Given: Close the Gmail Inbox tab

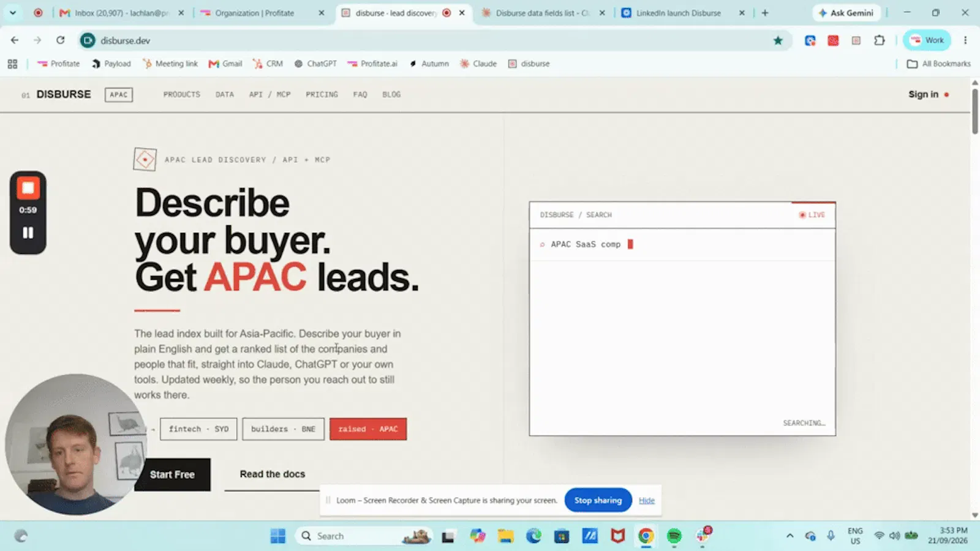Looking at the screenshot, I should pos(181,13).
